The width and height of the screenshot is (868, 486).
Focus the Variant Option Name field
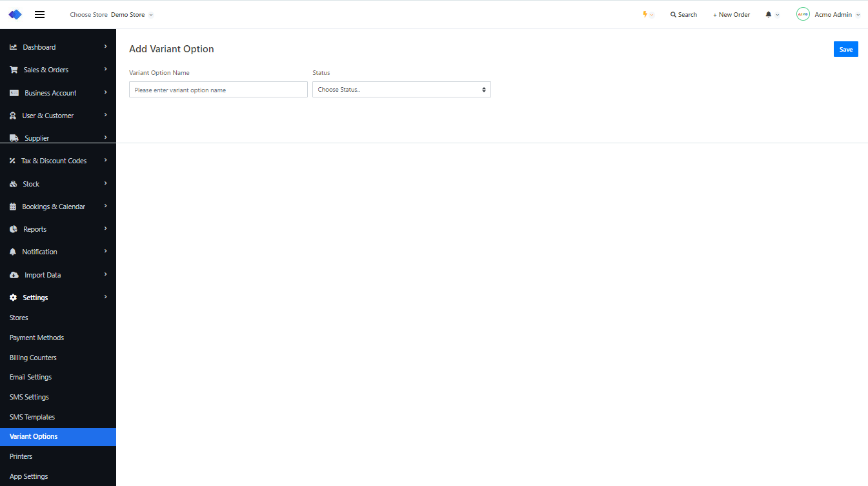click(218, 90)
